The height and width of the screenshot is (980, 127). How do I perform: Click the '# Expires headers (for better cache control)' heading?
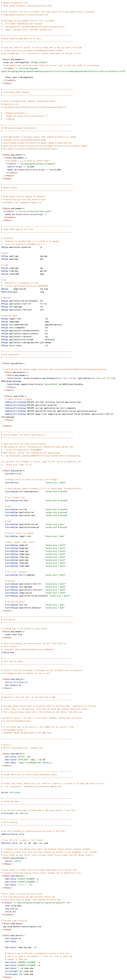[23, 435]
